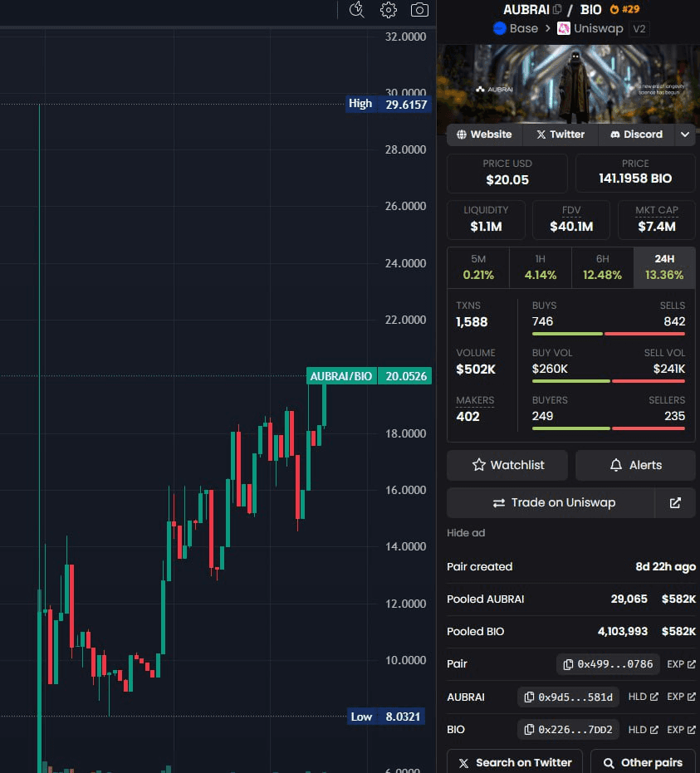Click the PRICE USD $20.05 box
Viewport: 700px width, 773px height.
(x=507, y=173)
